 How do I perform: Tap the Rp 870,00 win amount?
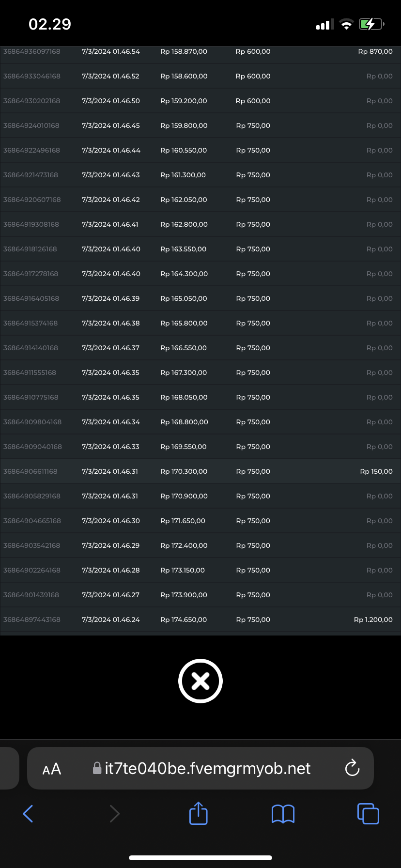(375, 51)
